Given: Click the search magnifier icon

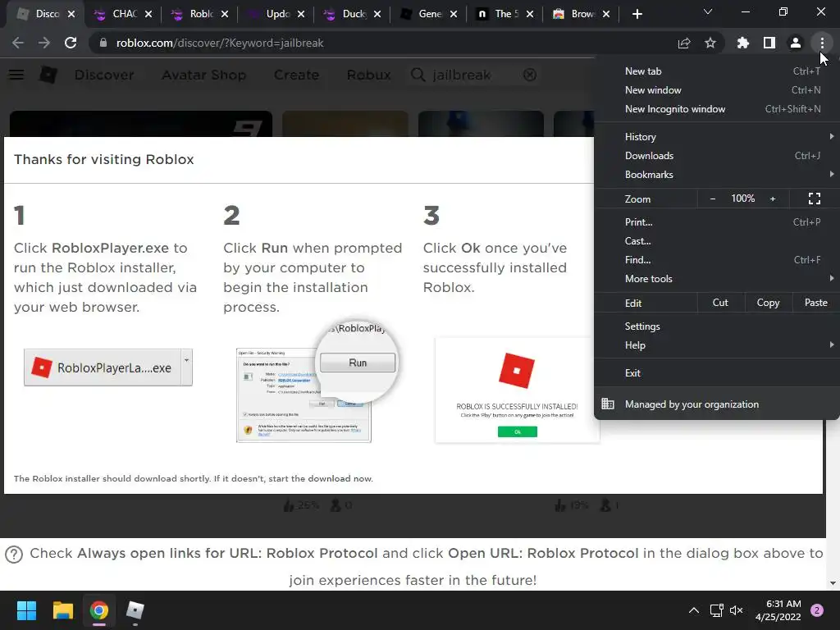Looking at the screenshot, I should pyautogui.click(x=418, y=75).
